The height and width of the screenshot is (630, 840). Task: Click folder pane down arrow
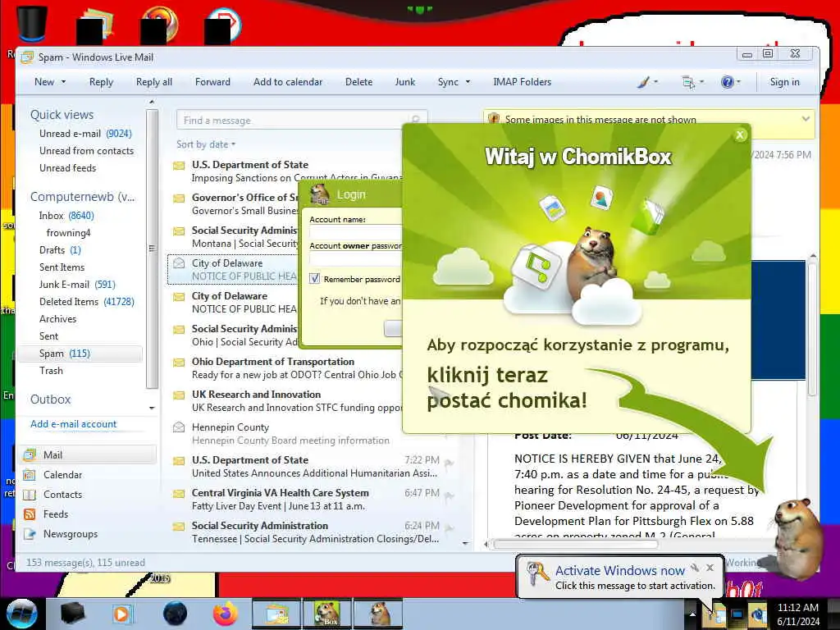tap(152, 409)
